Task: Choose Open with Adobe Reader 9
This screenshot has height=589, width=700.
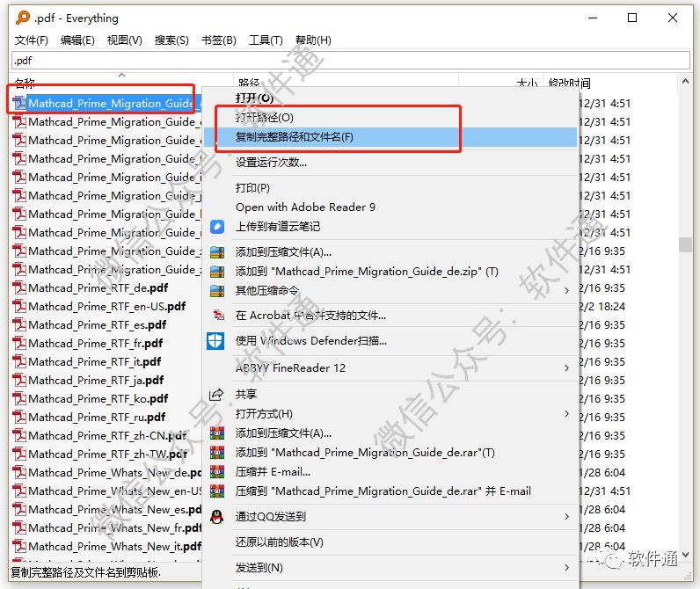Action: click(x=305, y=207)
